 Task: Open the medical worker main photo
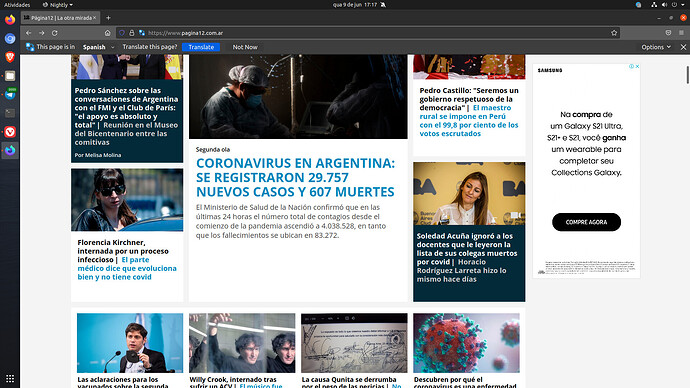298,97
